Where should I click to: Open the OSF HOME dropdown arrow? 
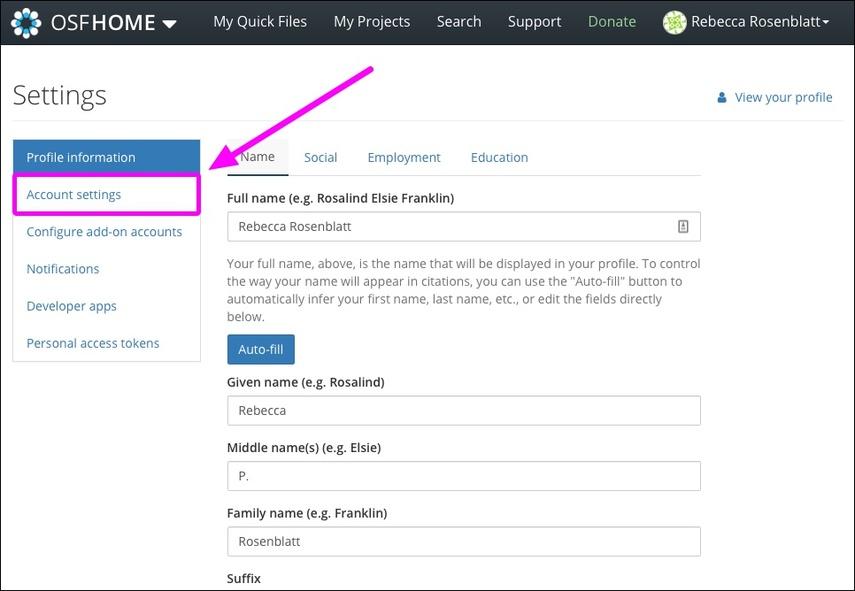coord(170,23)
